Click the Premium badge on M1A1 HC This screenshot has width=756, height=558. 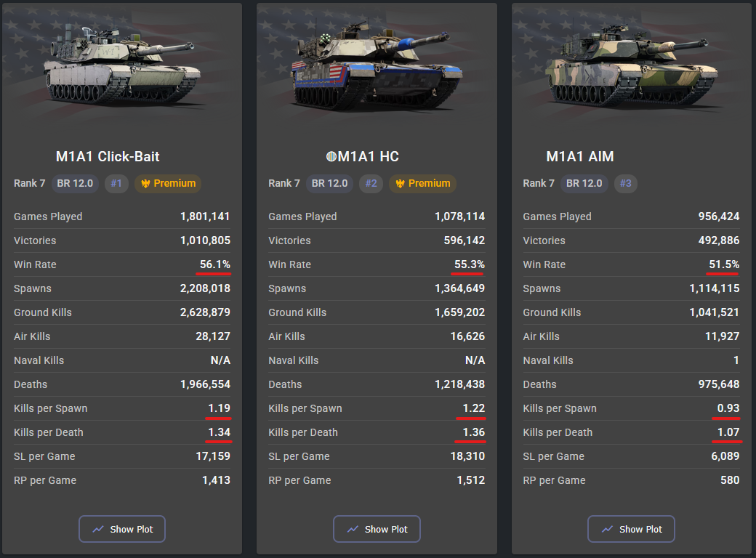click(x=422, y=183)
